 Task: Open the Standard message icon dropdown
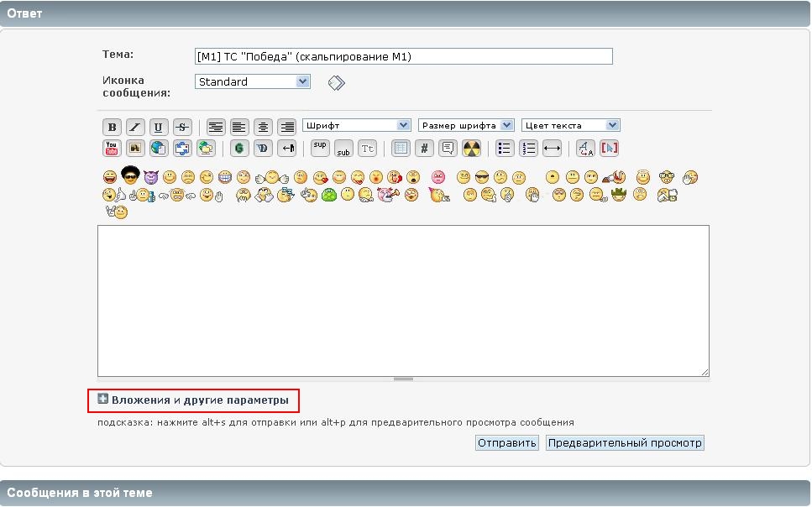[253, 81]
